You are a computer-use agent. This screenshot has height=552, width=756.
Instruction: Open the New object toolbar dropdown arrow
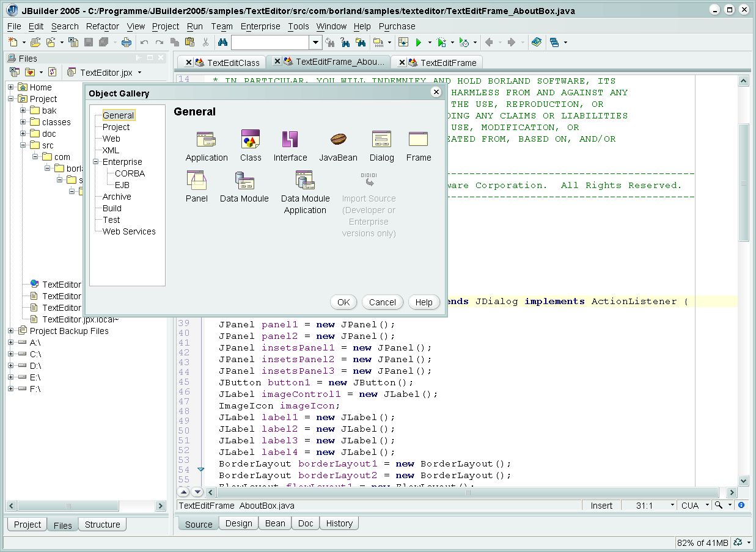point(24,43)
